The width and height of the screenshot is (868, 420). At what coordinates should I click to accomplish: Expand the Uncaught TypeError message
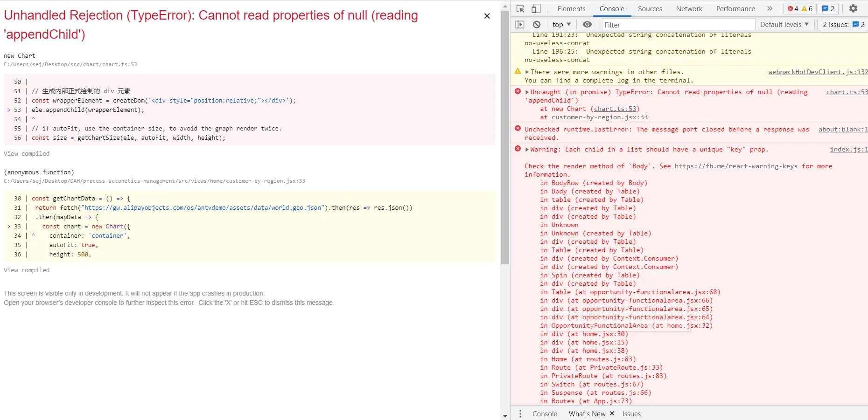(x=527, y=92)
